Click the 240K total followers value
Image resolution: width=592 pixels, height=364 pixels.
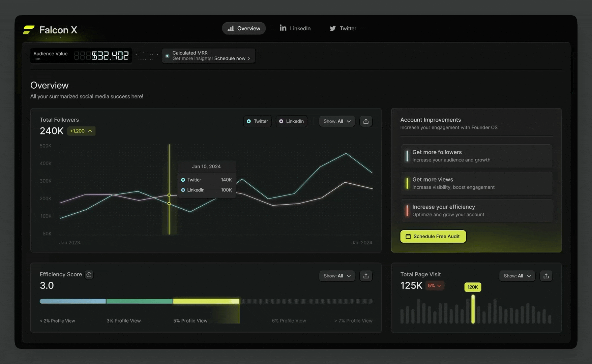pos(52,131)
